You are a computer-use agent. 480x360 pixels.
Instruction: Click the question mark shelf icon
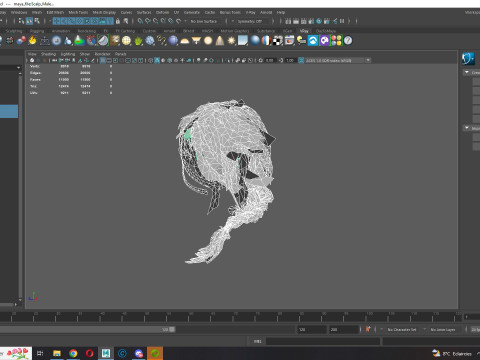coord(348,41)
